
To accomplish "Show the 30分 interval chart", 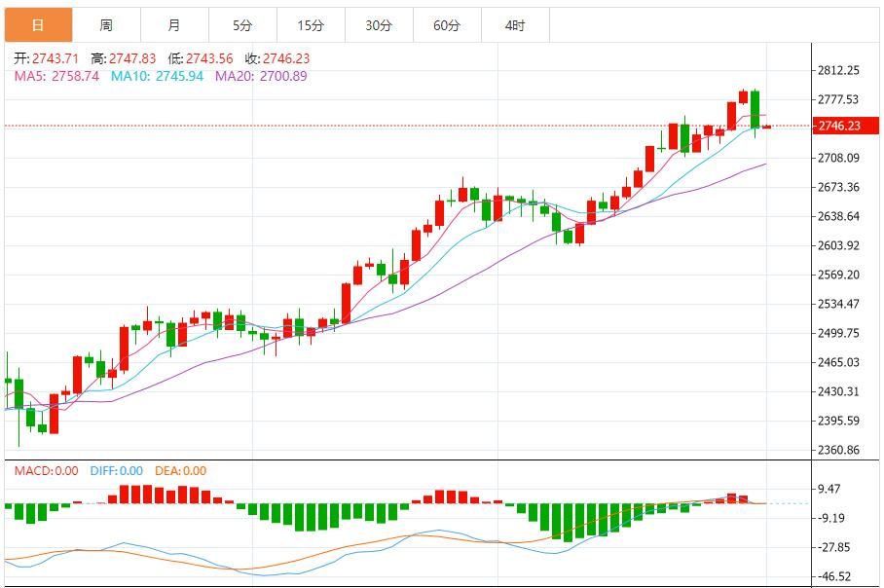I will pos(379,24).
